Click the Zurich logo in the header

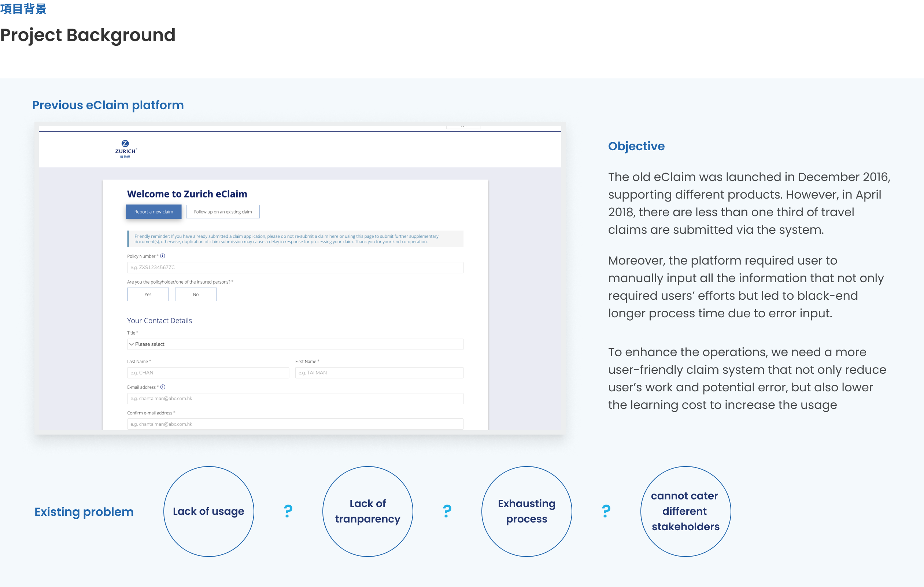pyautogui.click(x=126, y=149)
